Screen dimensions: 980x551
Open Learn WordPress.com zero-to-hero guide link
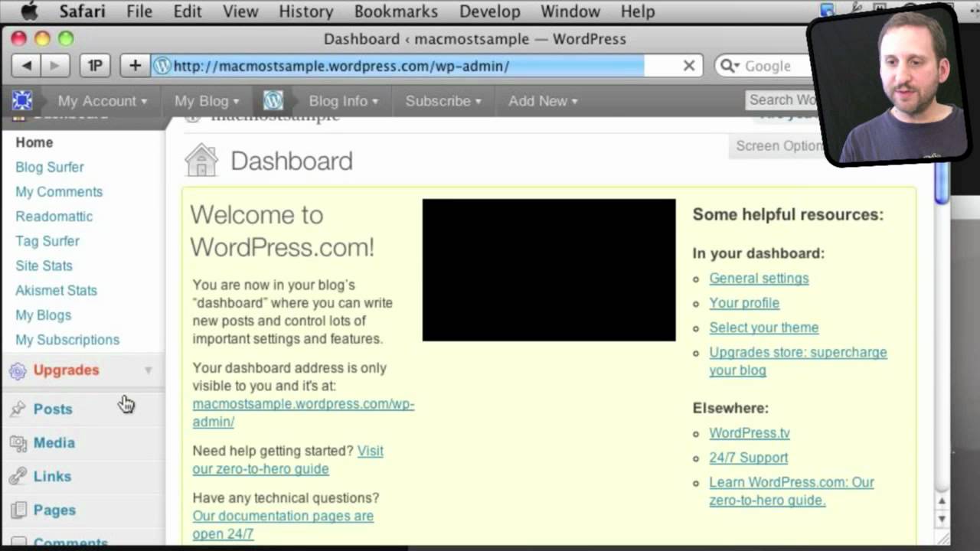[x=792, y=491]
